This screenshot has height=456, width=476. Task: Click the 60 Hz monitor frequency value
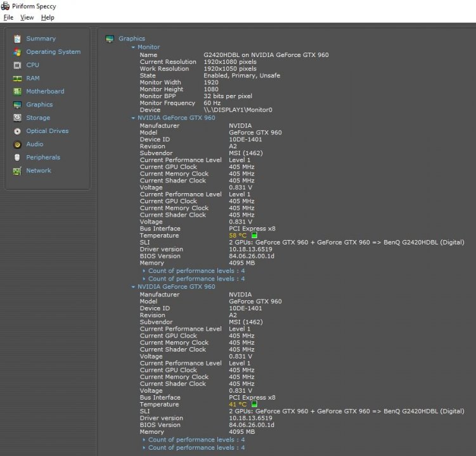tap(212, 103)
